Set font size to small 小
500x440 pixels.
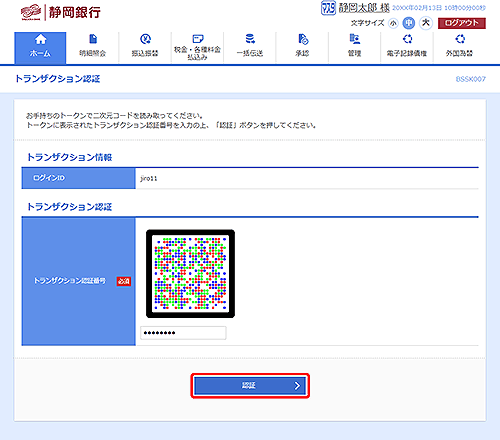pos(393,23)
